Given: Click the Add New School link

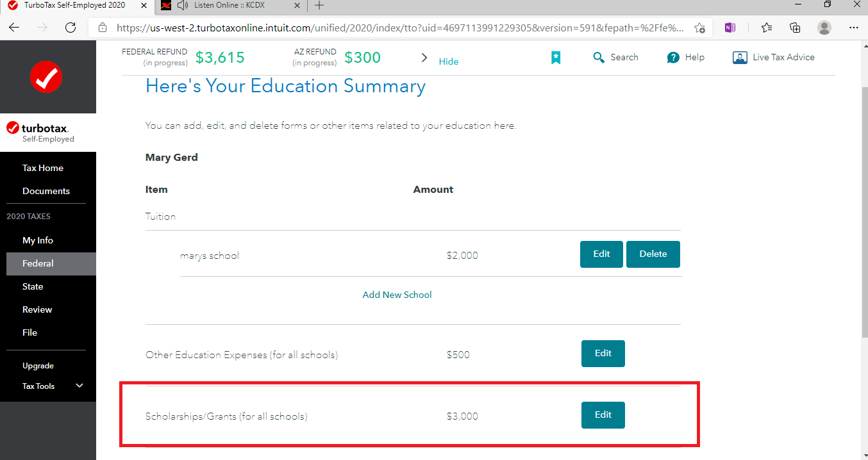Looking at the screenshot, I should pyautogui.click(x=397, y=295).
